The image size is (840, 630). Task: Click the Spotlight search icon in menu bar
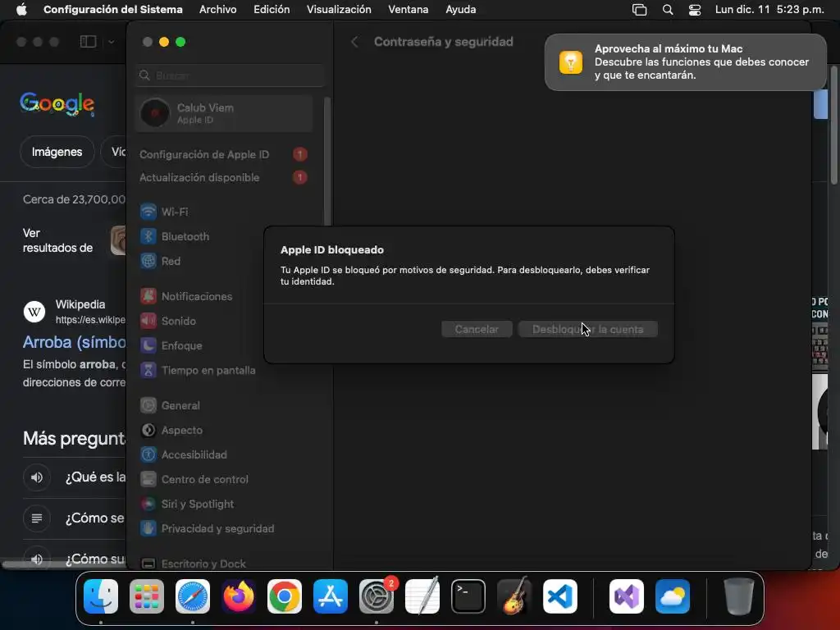tap(668, 10)
